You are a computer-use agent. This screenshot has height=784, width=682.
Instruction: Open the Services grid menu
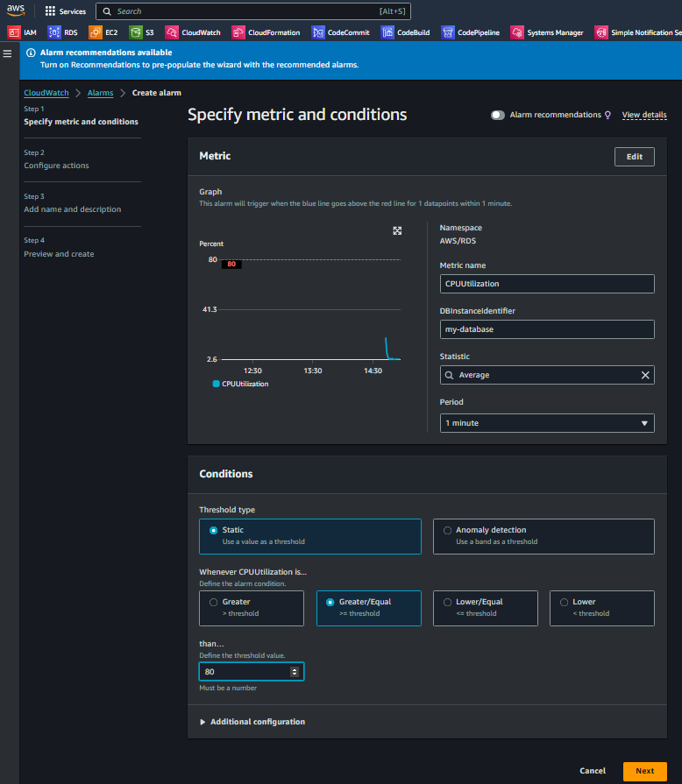[65, 11]
